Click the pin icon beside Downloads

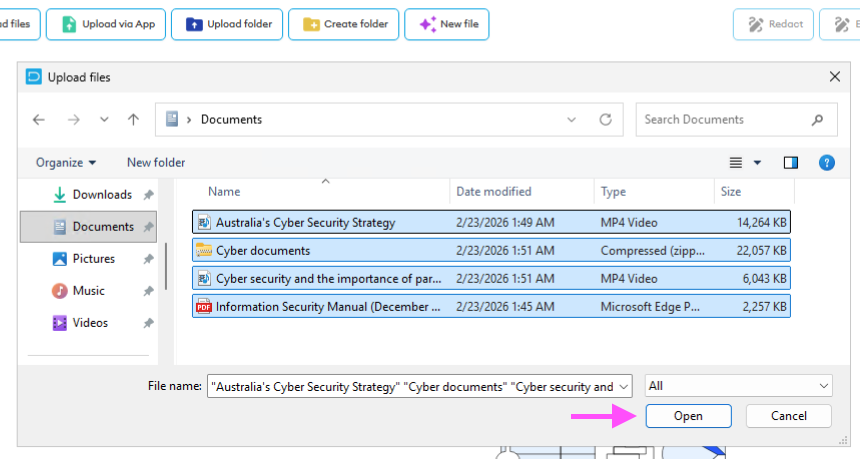coord(148,195)
